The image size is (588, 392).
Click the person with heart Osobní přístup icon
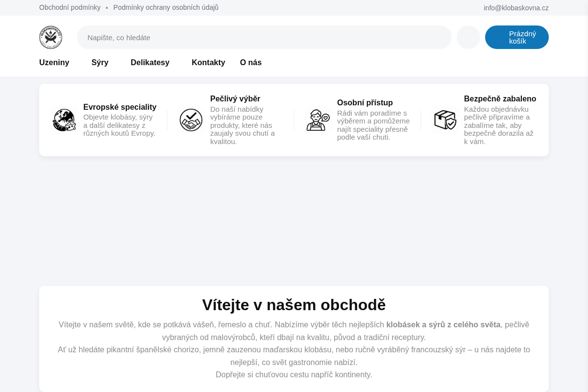[x=318, y=120]
